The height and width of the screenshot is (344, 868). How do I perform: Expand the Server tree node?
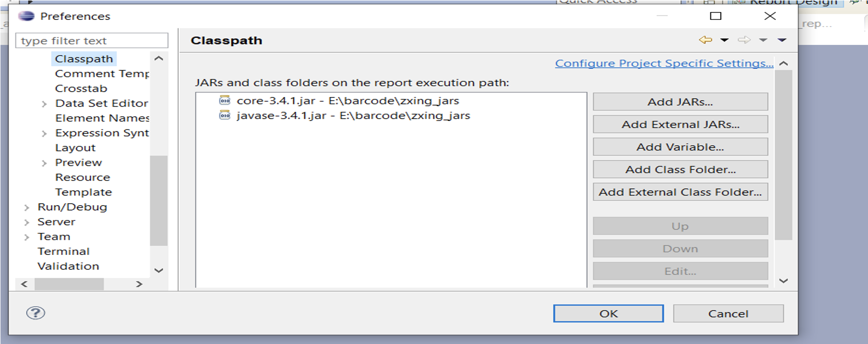27,223
